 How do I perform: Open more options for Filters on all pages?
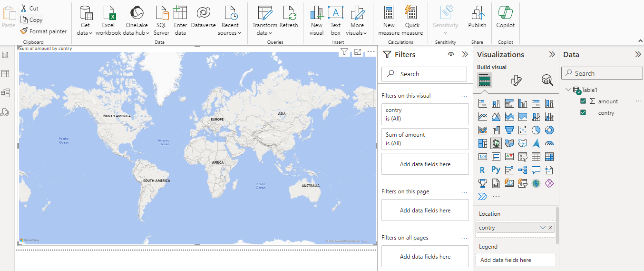coord(464,238)
